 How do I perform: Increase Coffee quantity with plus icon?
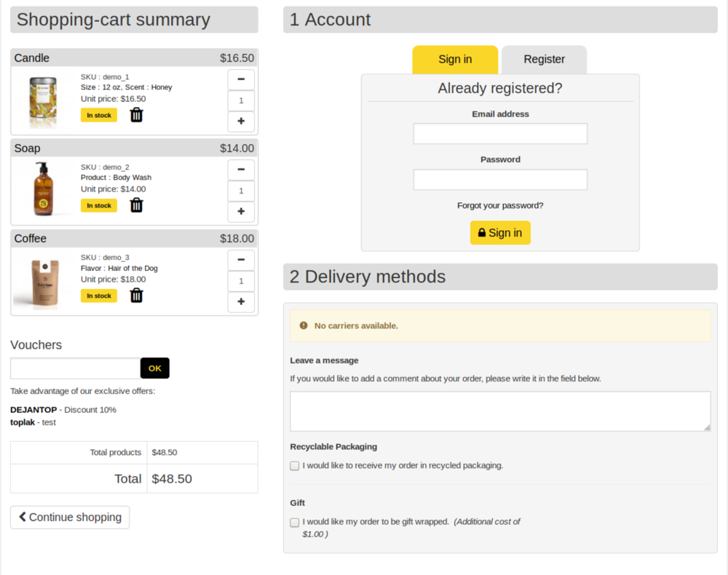tap(240, 301)
